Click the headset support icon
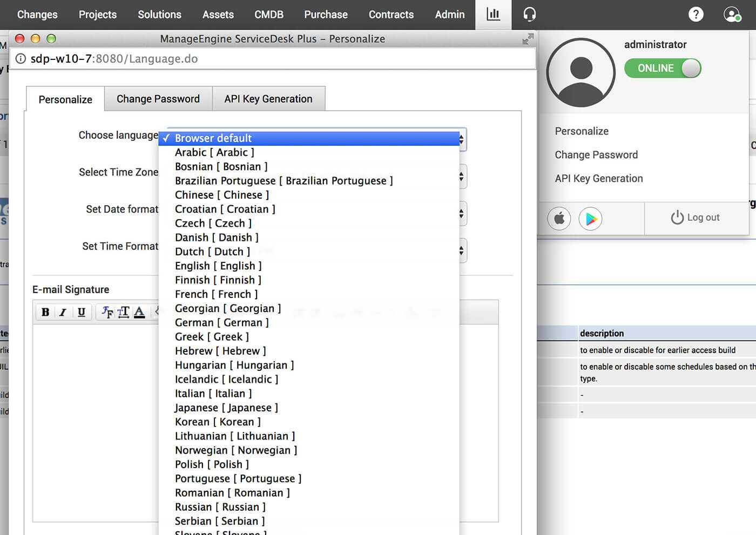 [x=530, y=15]
